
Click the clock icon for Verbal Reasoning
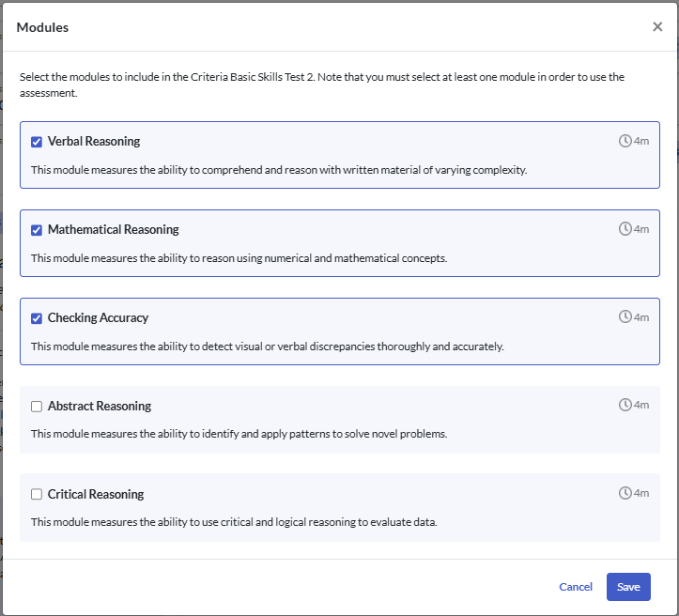625,141
